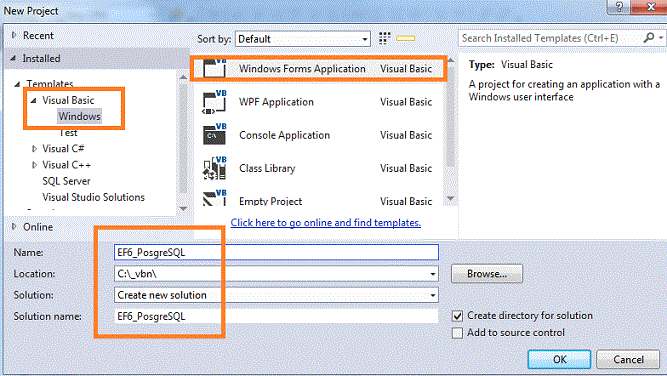The image size is (667, 376).
Task: Expand the Visual C++ tree node
Action: [x=34, y=165]
